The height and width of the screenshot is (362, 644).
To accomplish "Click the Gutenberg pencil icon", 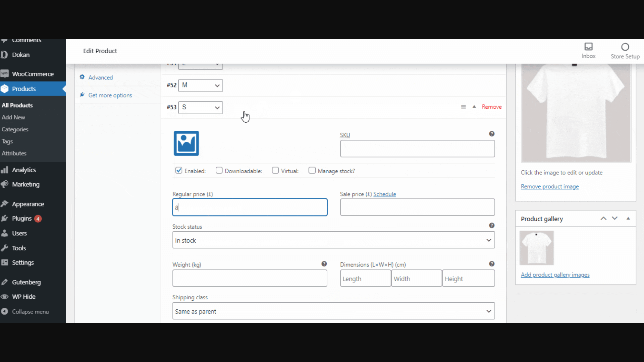I will [x=4, y=282].
